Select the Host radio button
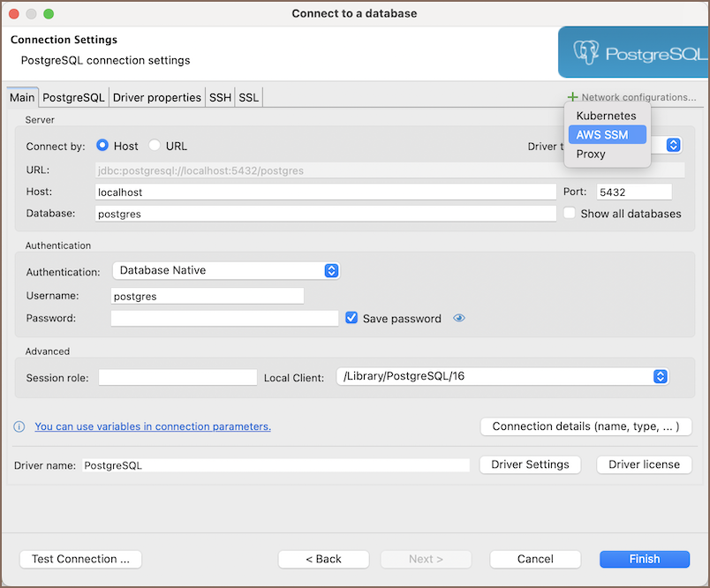 coord(102,146)
